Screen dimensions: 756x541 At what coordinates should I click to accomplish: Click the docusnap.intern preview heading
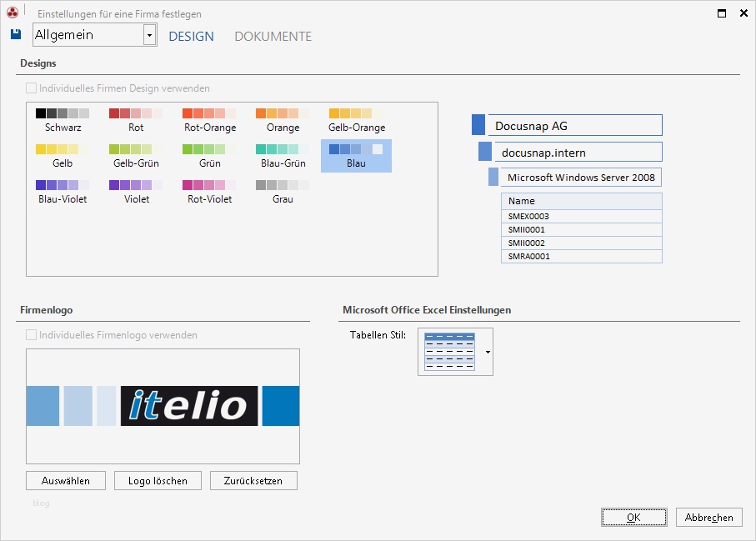578,152
